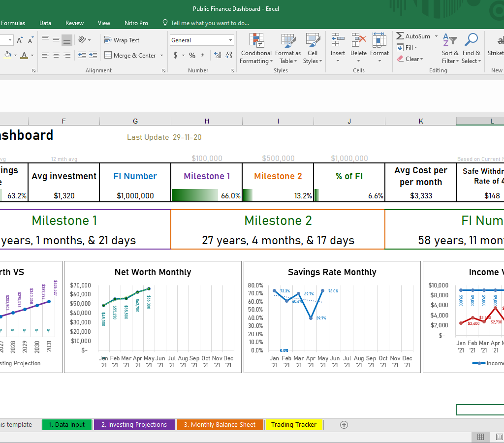Switch to Monthly Balance Sheet tab
The image size is (504, 443).
tap(220, 425)
